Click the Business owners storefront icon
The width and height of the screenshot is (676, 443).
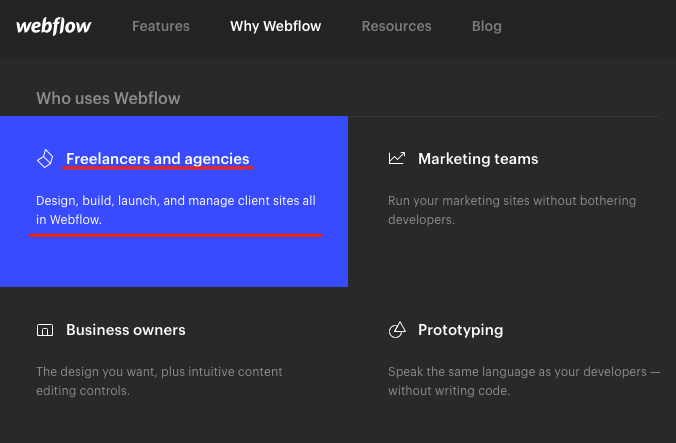[x=45, y=330]
